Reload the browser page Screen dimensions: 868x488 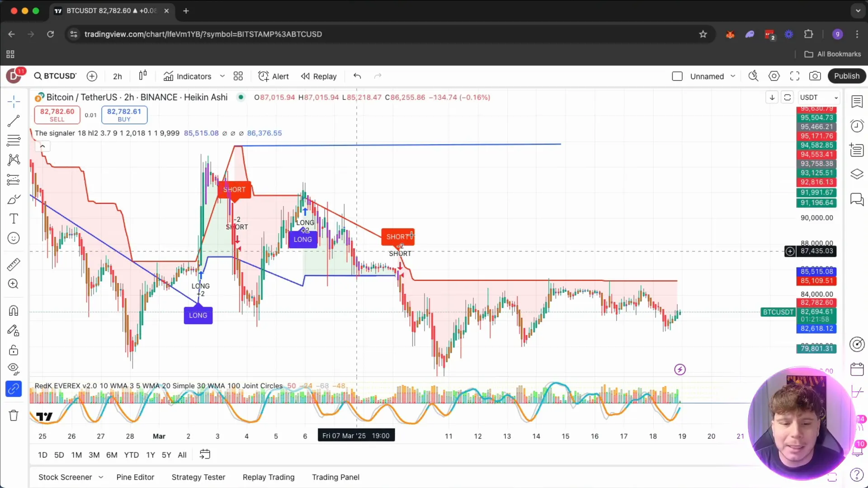coord(50,34)
